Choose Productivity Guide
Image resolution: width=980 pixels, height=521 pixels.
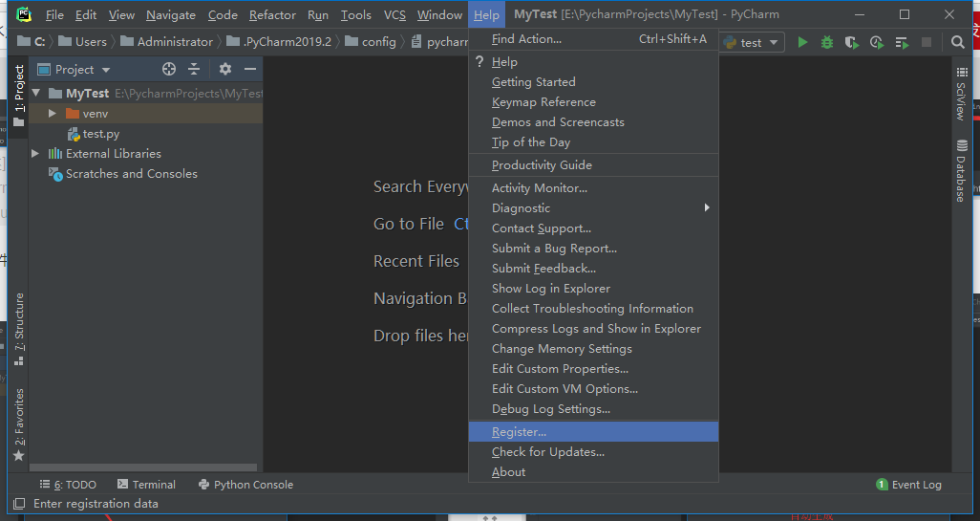[593, 164]
